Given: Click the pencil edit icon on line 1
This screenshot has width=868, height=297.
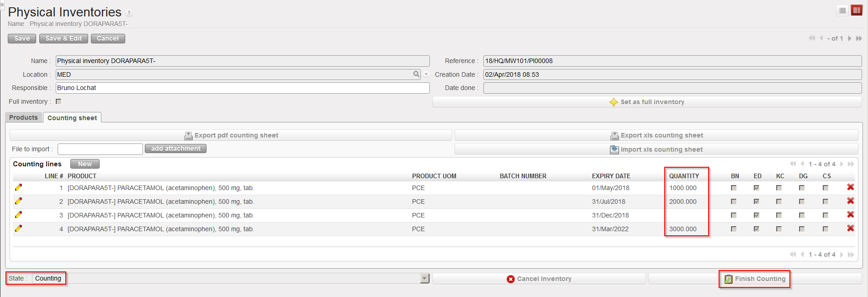Looking at the screenshot, I should pyautogui.click(x=18, y=187).
